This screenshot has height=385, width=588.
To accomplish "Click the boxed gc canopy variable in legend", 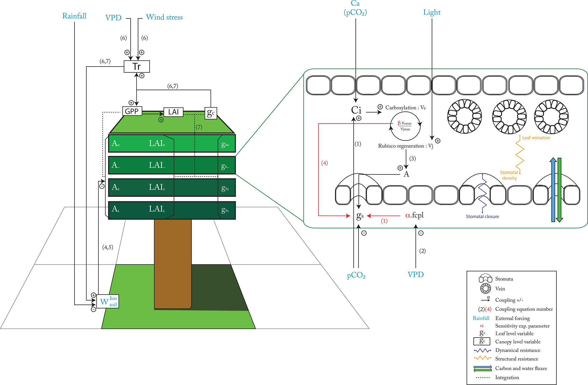I will pos(482,341).
